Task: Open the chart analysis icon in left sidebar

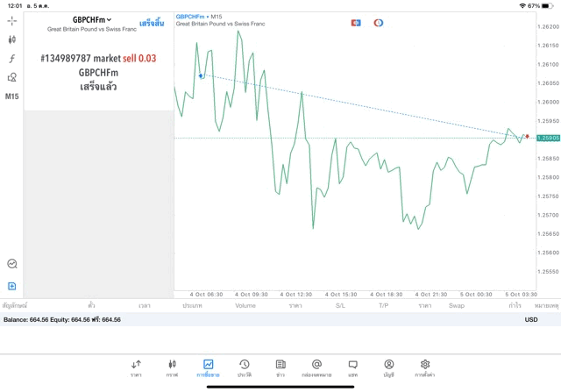Action: (12, 264)
